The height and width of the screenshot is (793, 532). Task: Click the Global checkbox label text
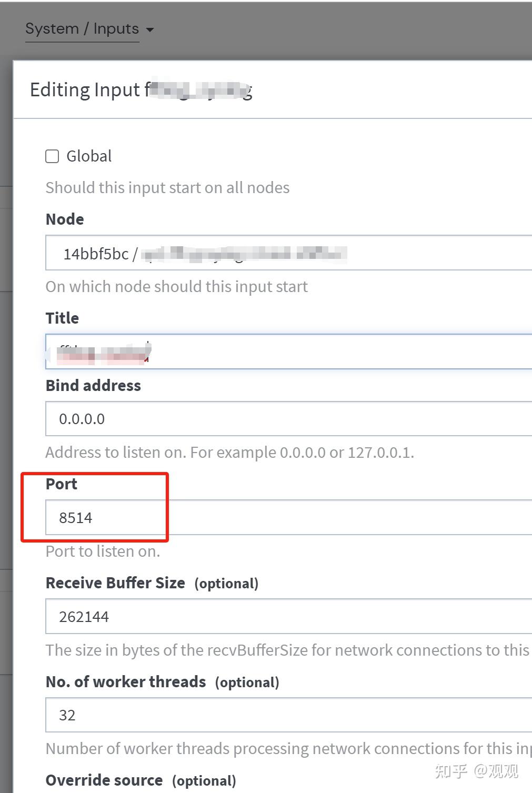point(89,156)
